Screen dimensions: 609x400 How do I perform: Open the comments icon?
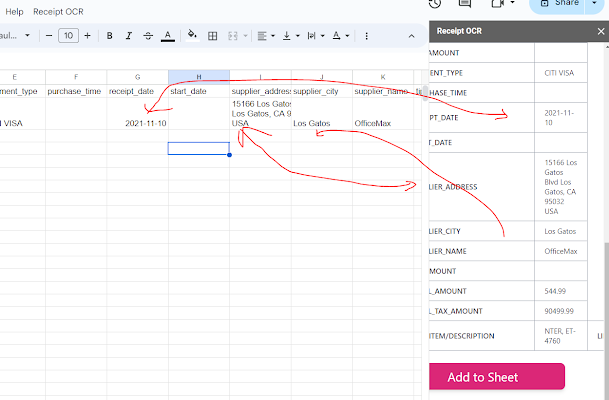point(465,3)
